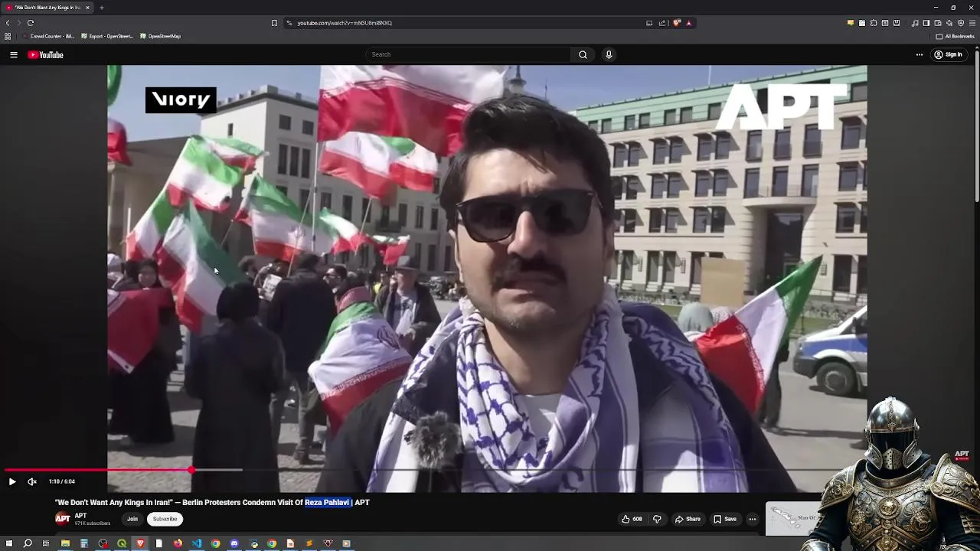Screen dimensions: 980x551
Task: Close the YouTube browser tab
Action: [x=87, y=8]
